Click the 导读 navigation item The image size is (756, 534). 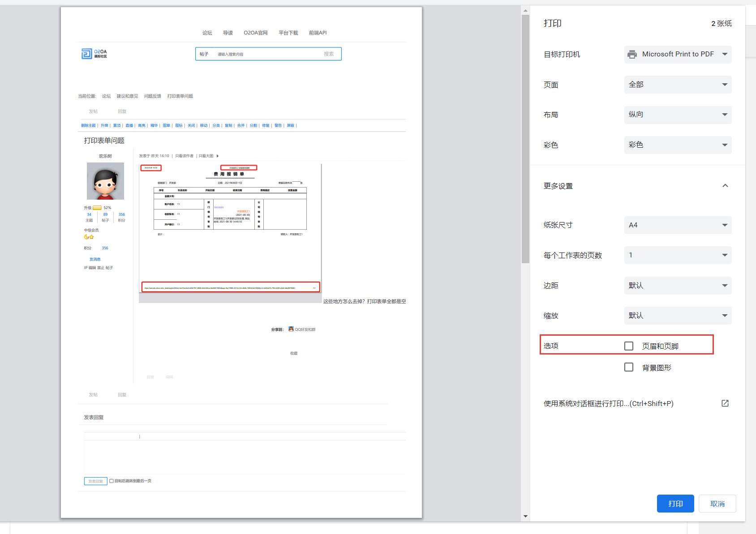pyautogui.click(x=228, y=33)
